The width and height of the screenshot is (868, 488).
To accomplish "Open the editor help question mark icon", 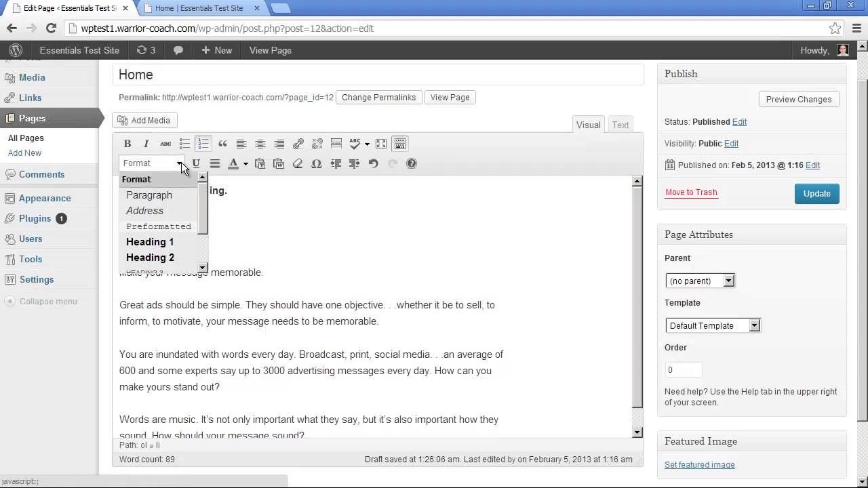I will point(411,163).
